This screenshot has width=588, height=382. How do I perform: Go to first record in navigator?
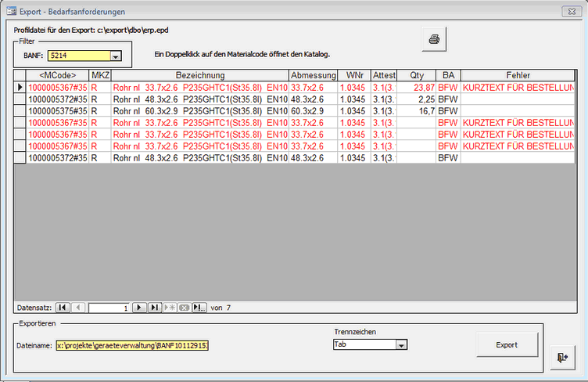[64, 308]
